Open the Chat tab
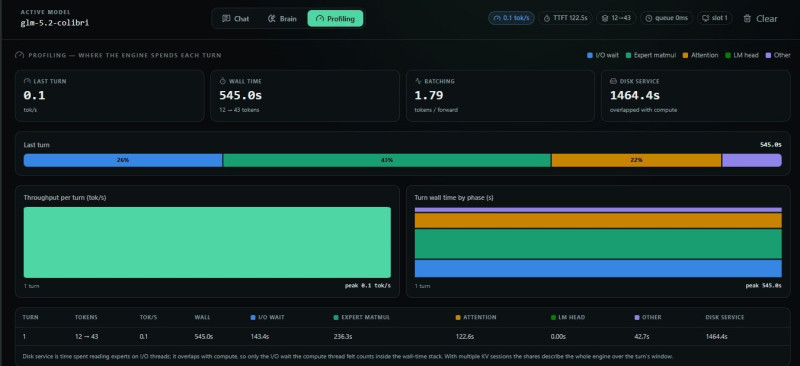Screen dimensions: 800x366 pos(235,19)
